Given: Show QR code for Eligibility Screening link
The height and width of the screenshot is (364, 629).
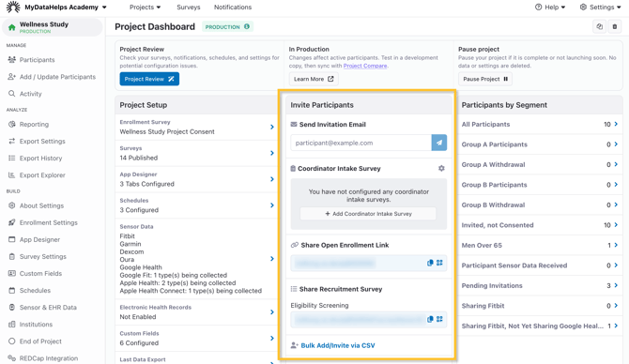Looking at the screenshot, I should 439,319.
